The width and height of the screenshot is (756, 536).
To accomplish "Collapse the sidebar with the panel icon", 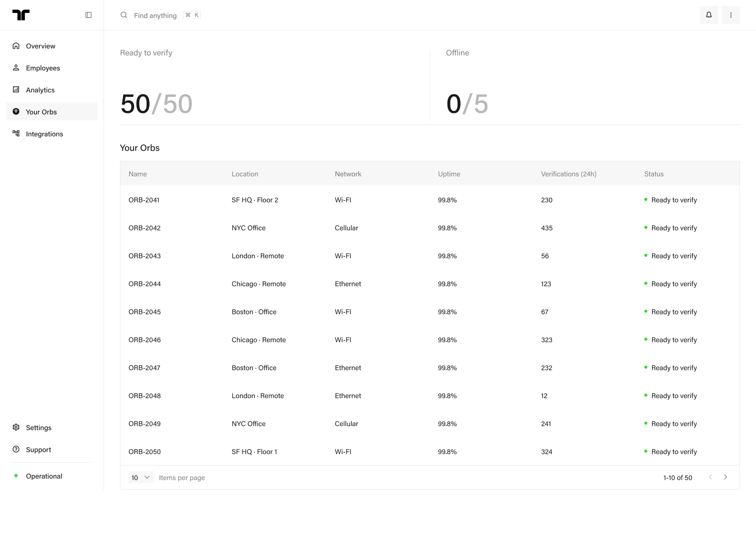I will 88,15.
